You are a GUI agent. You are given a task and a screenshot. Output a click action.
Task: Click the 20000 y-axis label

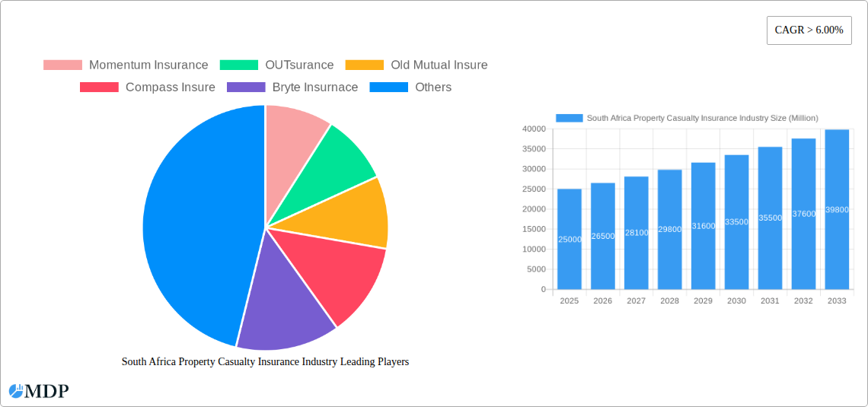(x=534, y=209)
